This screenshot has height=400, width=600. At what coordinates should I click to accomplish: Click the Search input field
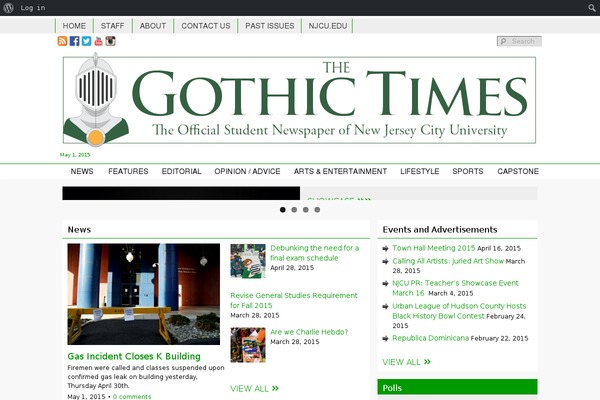pos(519,41)
